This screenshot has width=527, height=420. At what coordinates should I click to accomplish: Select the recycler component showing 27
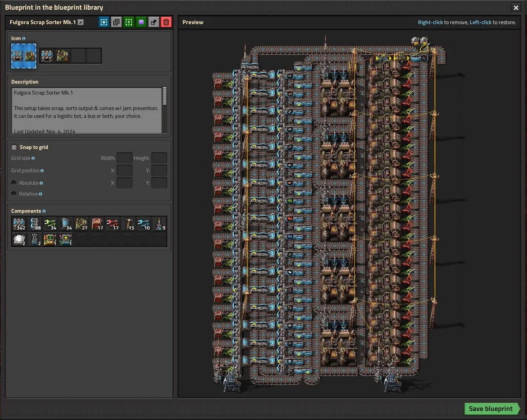(x=81, y=224)
